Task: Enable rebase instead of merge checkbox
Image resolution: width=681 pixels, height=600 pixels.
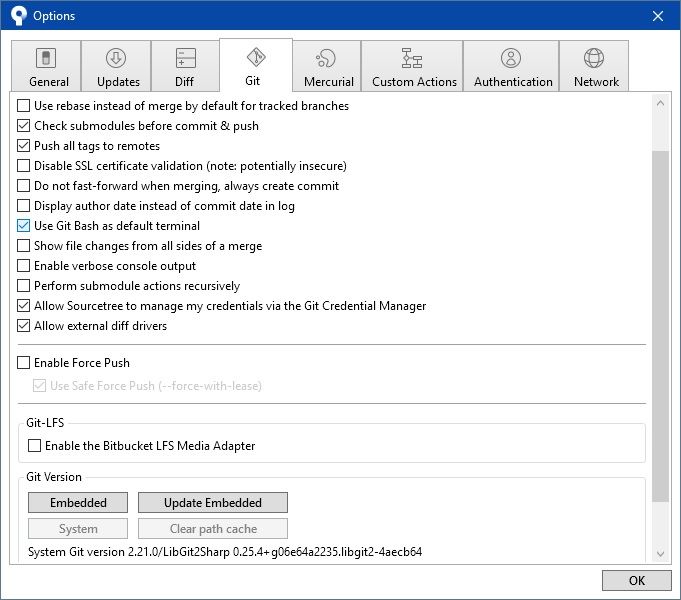Action: [x=23, y=106]
